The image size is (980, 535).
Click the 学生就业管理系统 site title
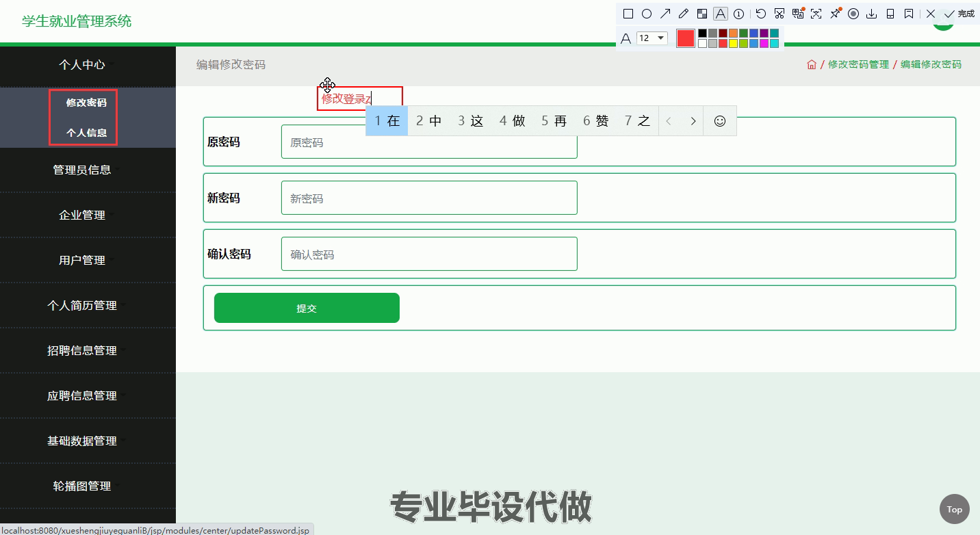point(77,21)
